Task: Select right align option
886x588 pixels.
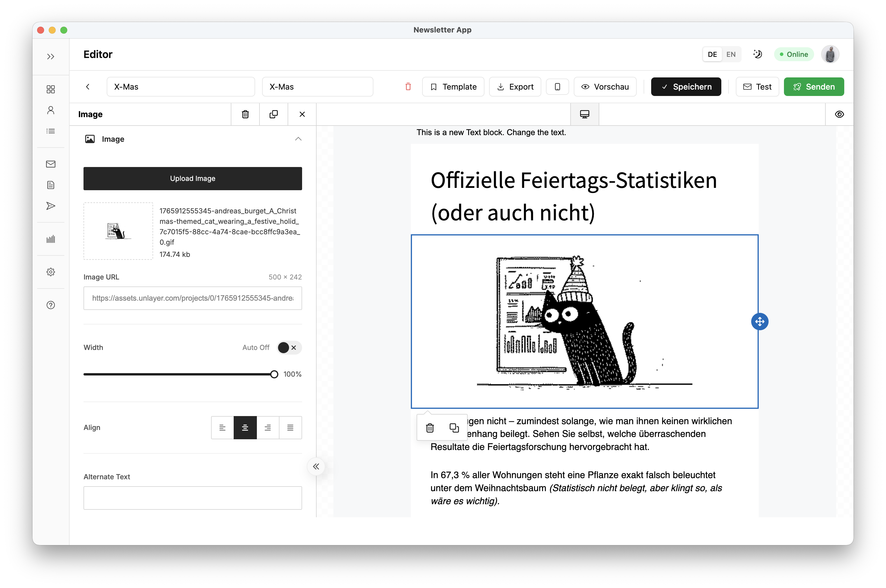Action: 268,427
